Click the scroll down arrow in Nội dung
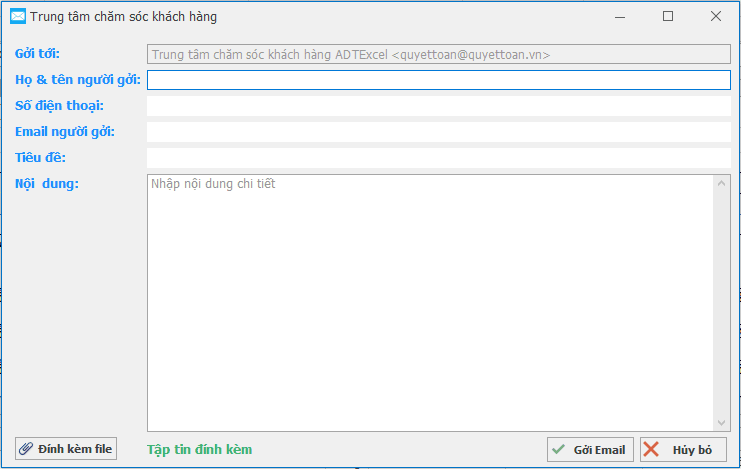 pyautogui.click(x=722, y=423)
